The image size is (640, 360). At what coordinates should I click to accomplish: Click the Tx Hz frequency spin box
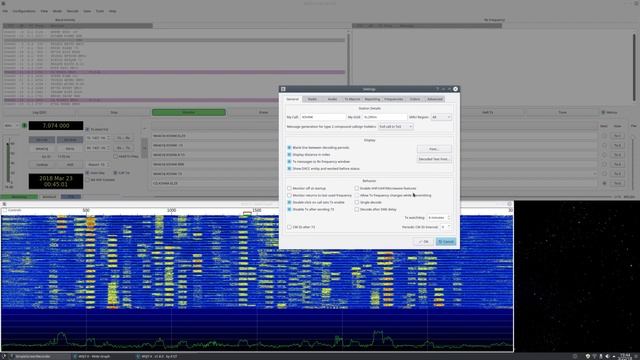click(x=97, y=138)
